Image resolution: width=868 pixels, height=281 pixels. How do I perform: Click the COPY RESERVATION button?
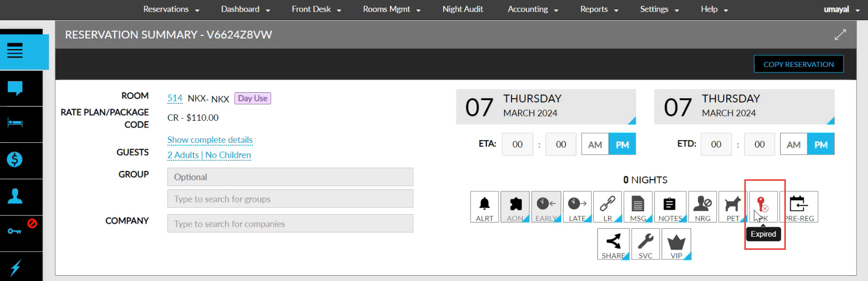799,64
